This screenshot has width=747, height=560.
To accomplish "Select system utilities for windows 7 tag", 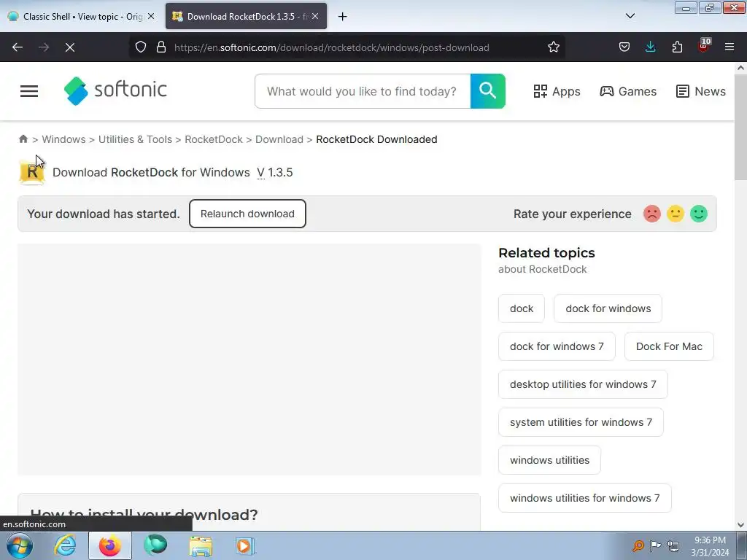I will 581,422.
